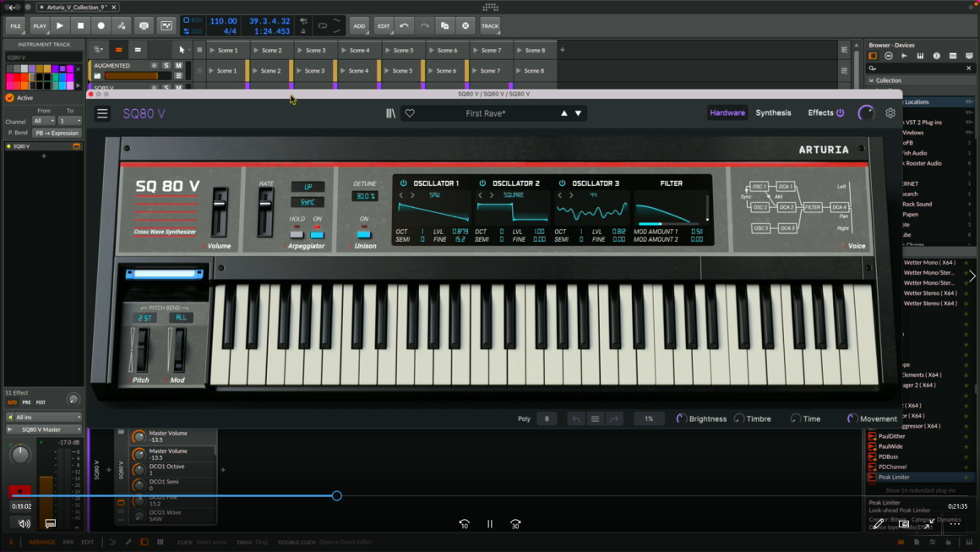Switch to the Hardware tab
The height and width of the screenshot is (552, 980).
coord(727,113)
